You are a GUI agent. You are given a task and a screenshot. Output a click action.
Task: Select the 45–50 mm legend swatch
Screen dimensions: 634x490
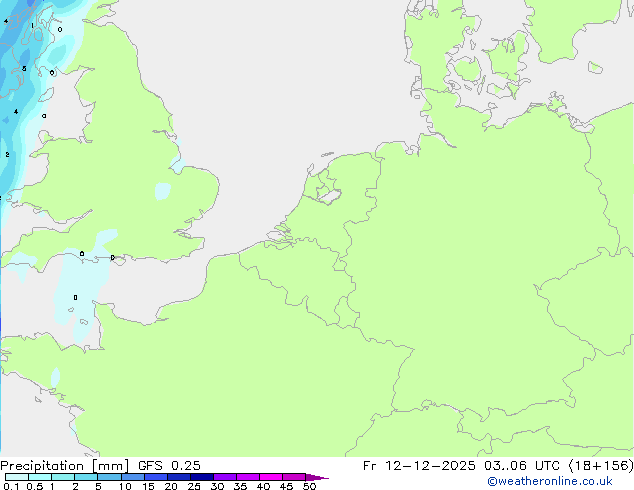294,477
